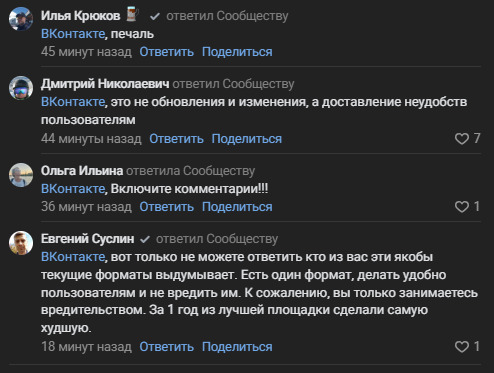This screenshot has height=373, width=494.
Task: Reply to Ольга Ильина's "Включите комментарии" comment
Action: pyautogui.click(x=166, y=207)
